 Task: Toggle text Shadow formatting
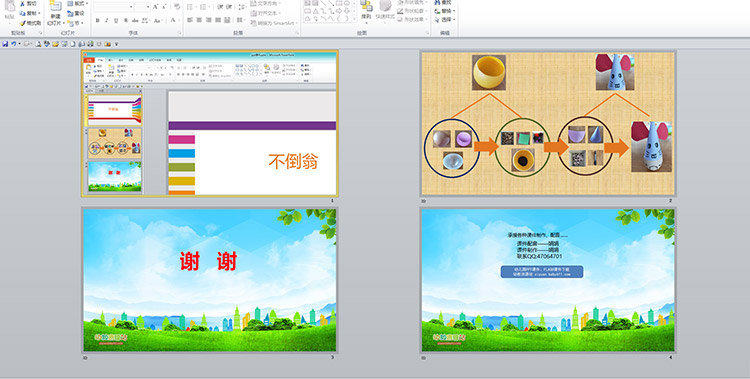pyautogui.click(x=126, y=20)
